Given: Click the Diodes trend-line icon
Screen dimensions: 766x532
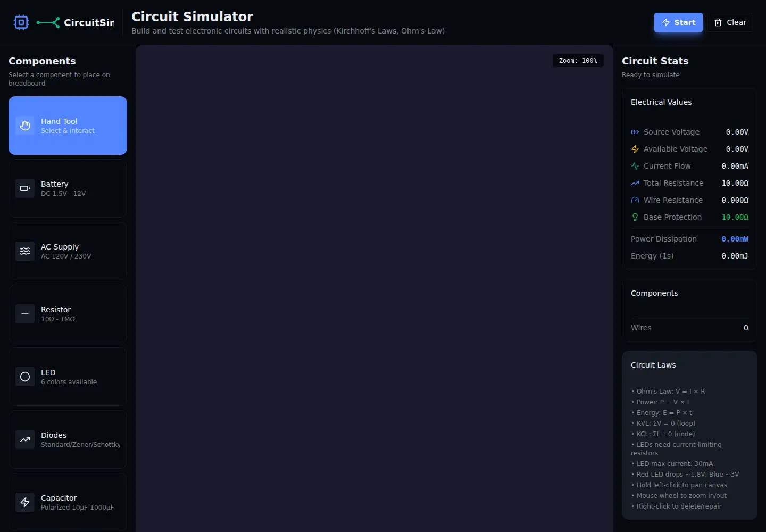Looking at the screenshot, I should [25, 439].
